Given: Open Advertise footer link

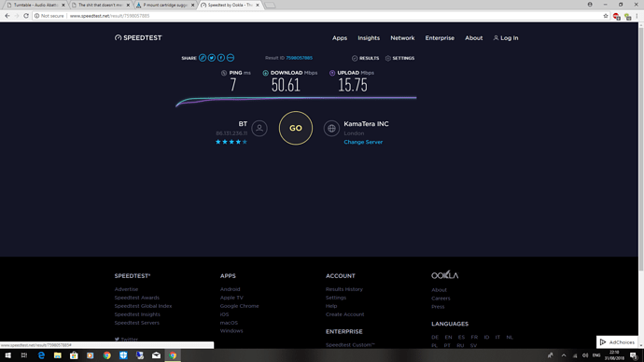Looking at the screenshot, I should click(x=126, y=289).
